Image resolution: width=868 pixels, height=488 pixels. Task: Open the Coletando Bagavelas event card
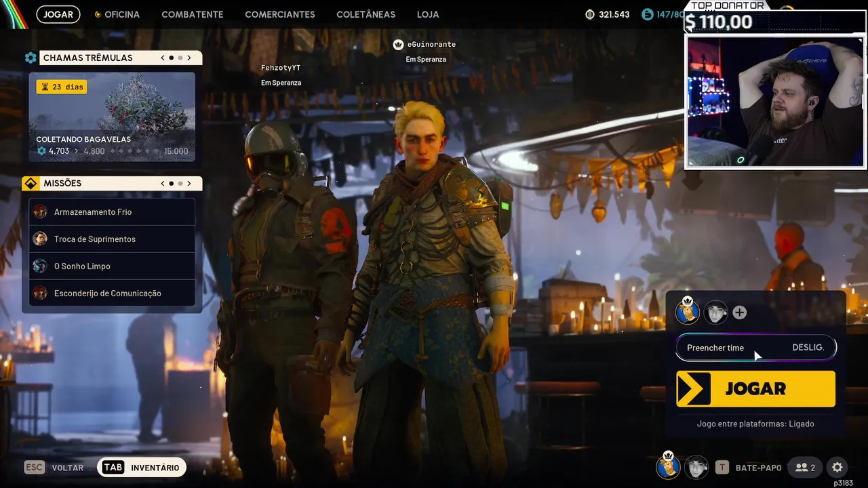tap(112, 117)
